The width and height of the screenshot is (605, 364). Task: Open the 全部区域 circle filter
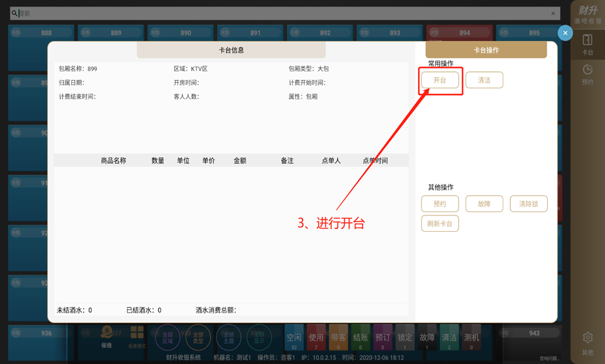click(168, 338)
